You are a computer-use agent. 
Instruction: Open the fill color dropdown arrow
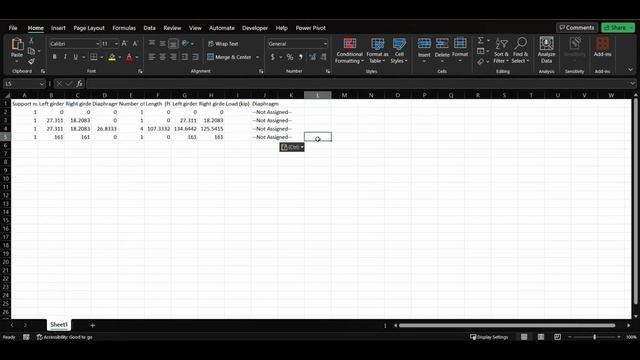coord(120,57)
